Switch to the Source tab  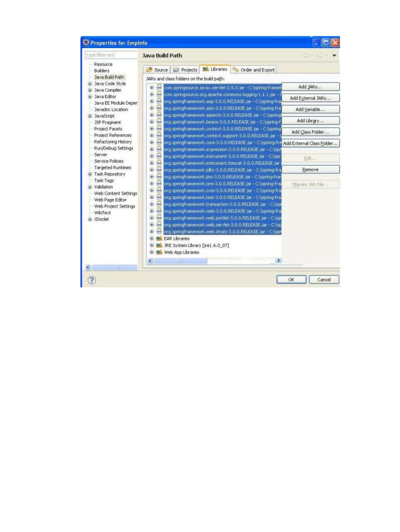tap(157, 70)
